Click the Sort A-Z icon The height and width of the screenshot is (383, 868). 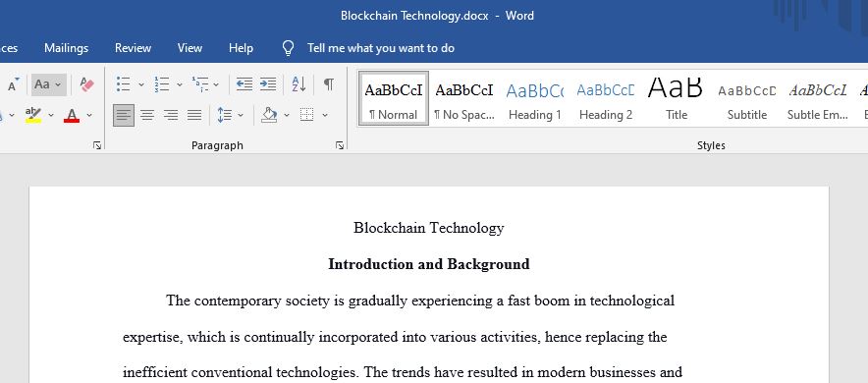tap(298, 84)
